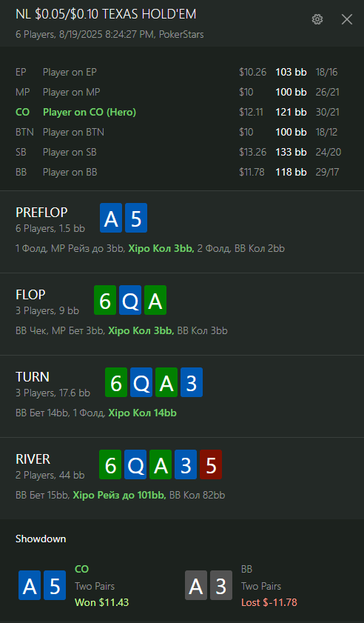The height and width of the screenshot is (623, 364).
Task: Click the grey 3 card at showdown
Action: (221, 585)
